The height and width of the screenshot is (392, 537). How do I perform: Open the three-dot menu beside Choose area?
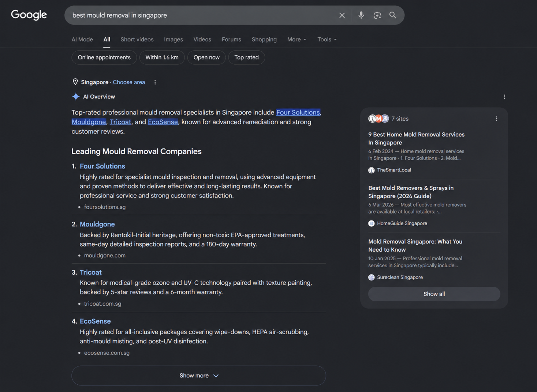(155, 82)
